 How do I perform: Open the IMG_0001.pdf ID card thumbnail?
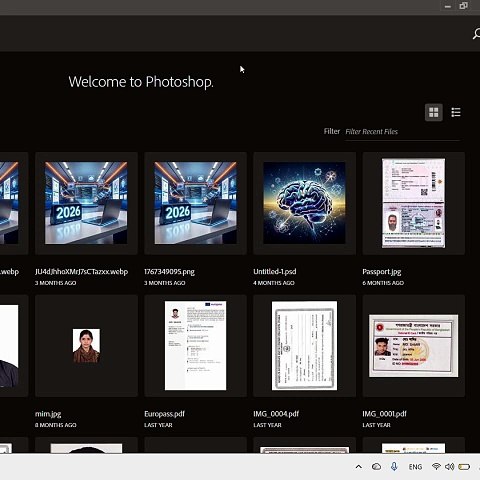pos(414,346)
